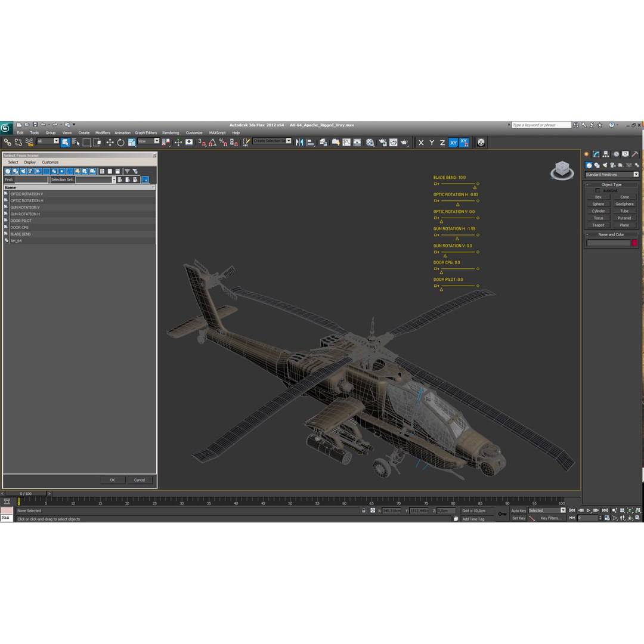Open the key mode Selected dropdown
The height and width of the screenshot is (644, 644).
point(547,510)
